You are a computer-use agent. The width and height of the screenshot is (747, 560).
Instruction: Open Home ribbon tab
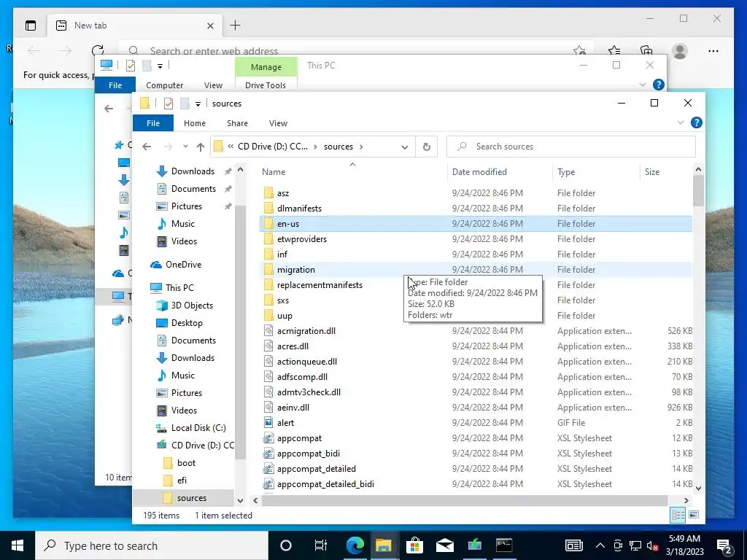pyautogui.click(x=194, y=123)
